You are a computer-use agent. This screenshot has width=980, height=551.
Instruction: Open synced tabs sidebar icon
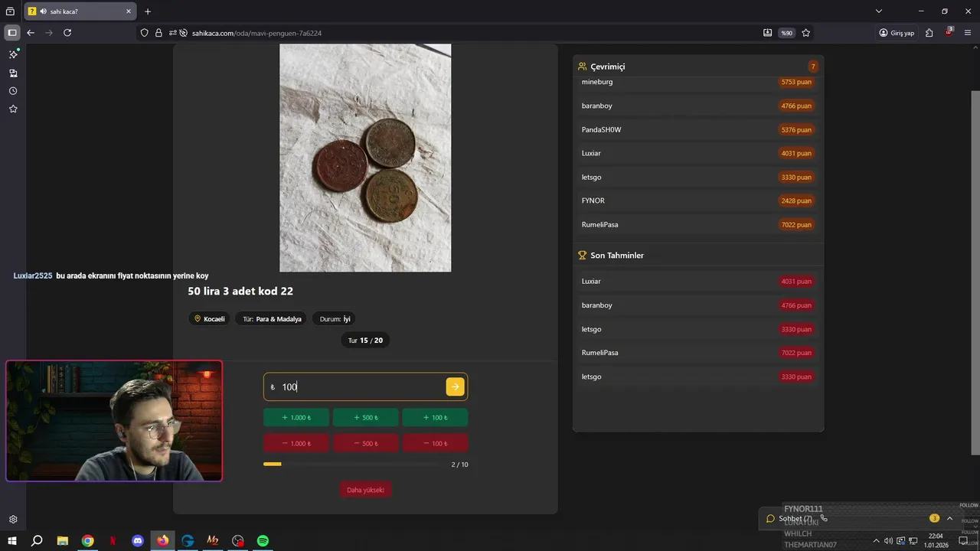13,73
